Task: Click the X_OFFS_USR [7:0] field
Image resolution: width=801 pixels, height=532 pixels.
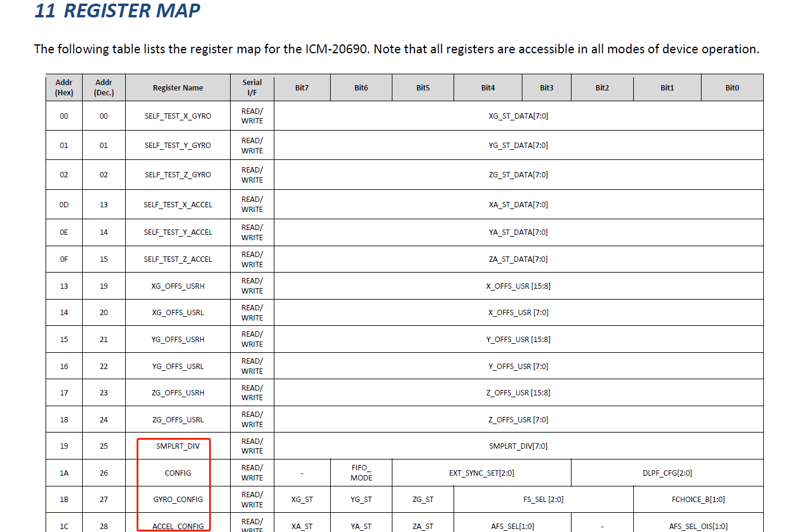Action: point(518,312)
